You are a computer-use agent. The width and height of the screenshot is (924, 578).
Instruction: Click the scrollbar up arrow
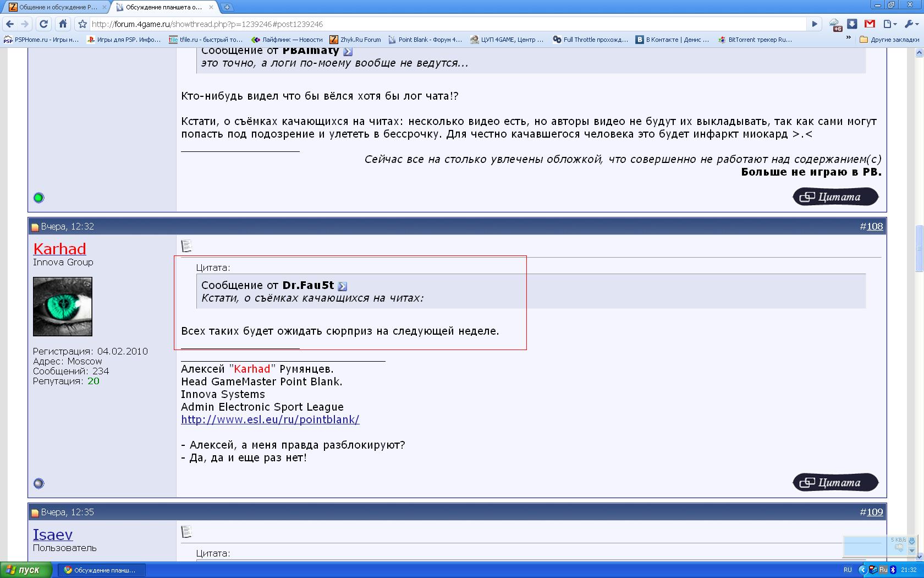pos(919,53)
